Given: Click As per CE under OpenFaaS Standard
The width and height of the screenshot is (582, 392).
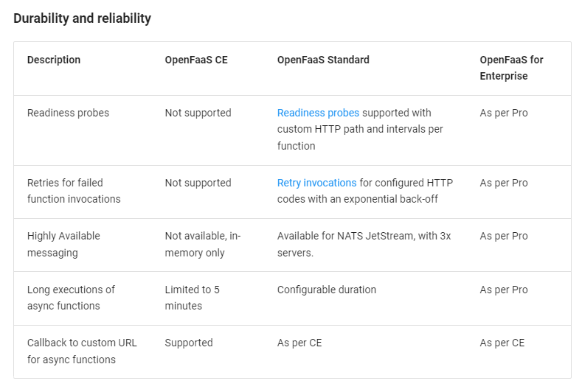Looking at the screenshot, I should coord(299,343).
